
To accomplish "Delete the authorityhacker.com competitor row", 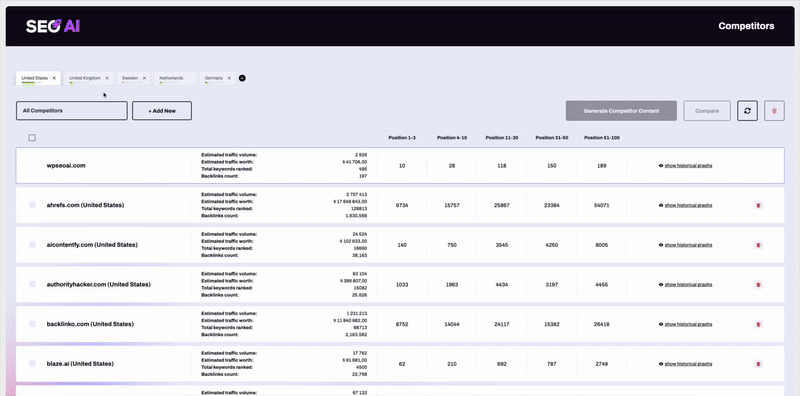I will [758, 285].
